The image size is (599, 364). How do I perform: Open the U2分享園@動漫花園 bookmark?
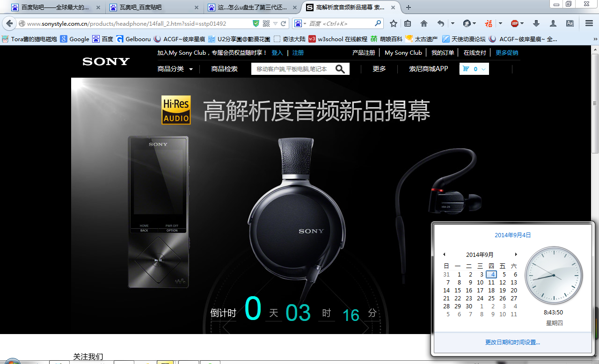click(x=239, y=39)
